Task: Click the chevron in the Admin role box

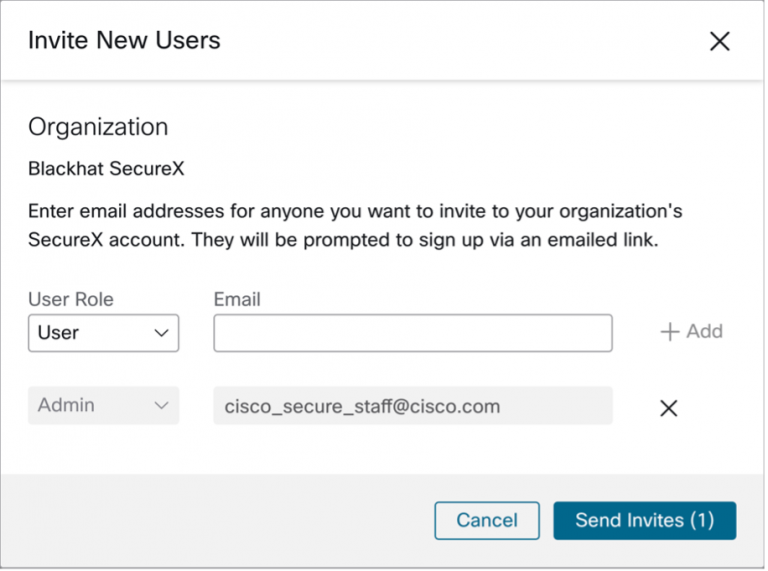Action: tap(161, 406)
